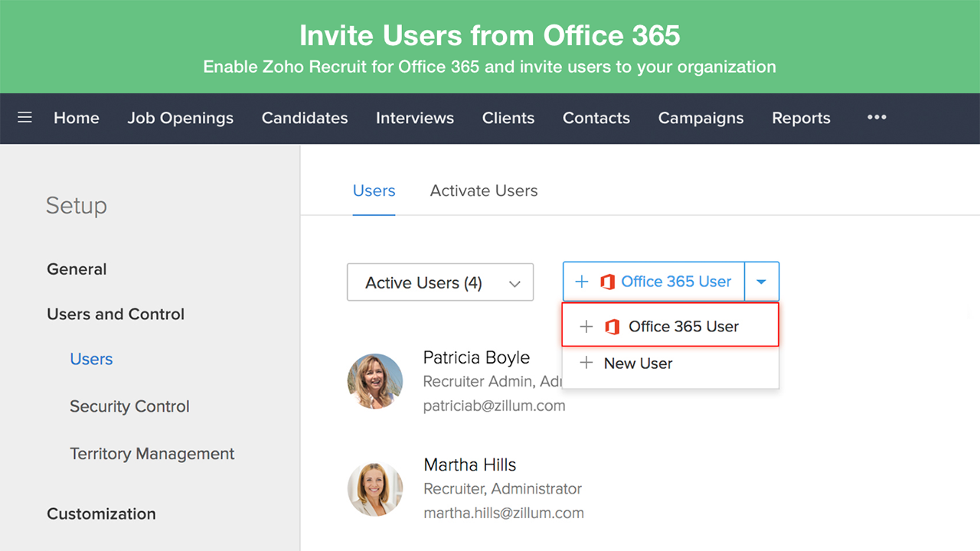
Task: Click email patriciab@zillum.com
Action: [495, 406]
